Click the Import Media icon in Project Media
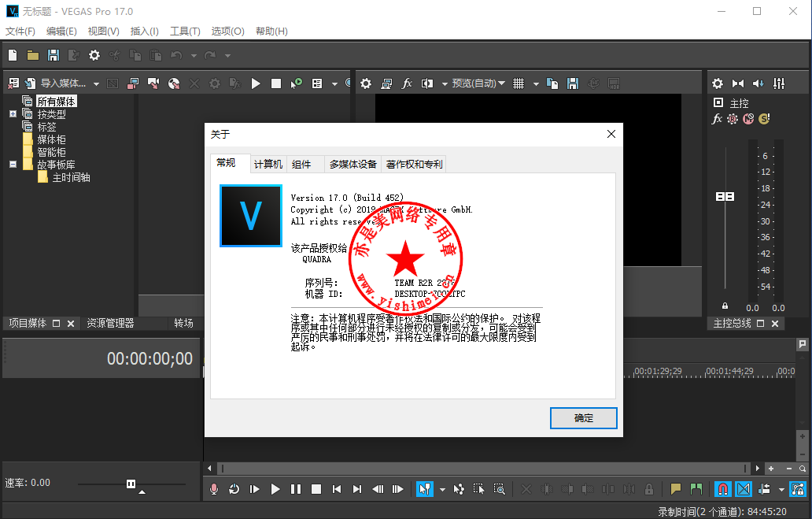812x519 pixels. point(31,83)
